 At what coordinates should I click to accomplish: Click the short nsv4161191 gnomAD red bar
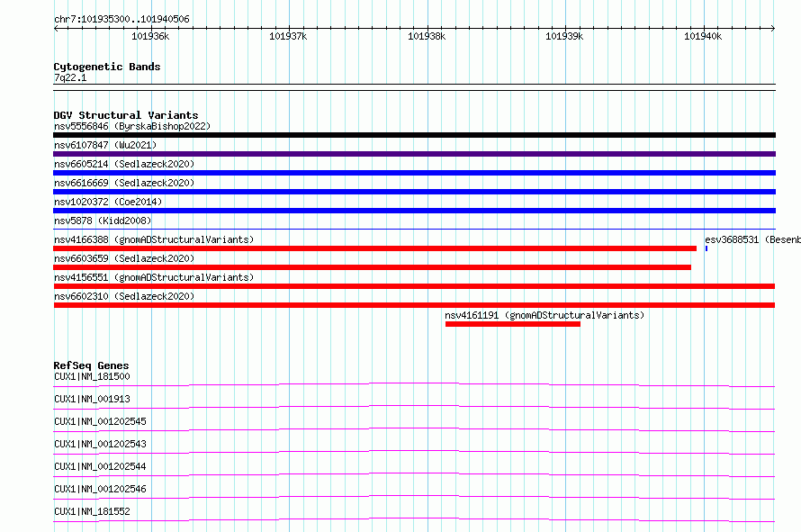pyautogui.click(x=513, y=324)
